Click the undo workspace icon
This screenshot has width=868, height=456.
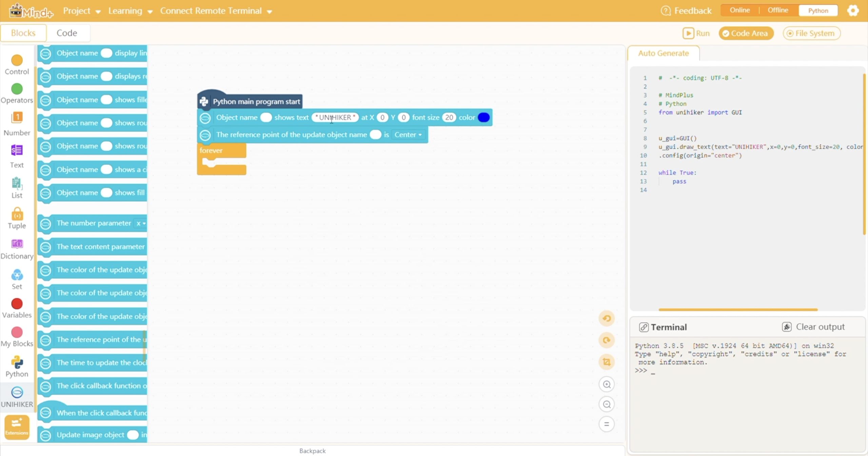[x=607, y=318]
